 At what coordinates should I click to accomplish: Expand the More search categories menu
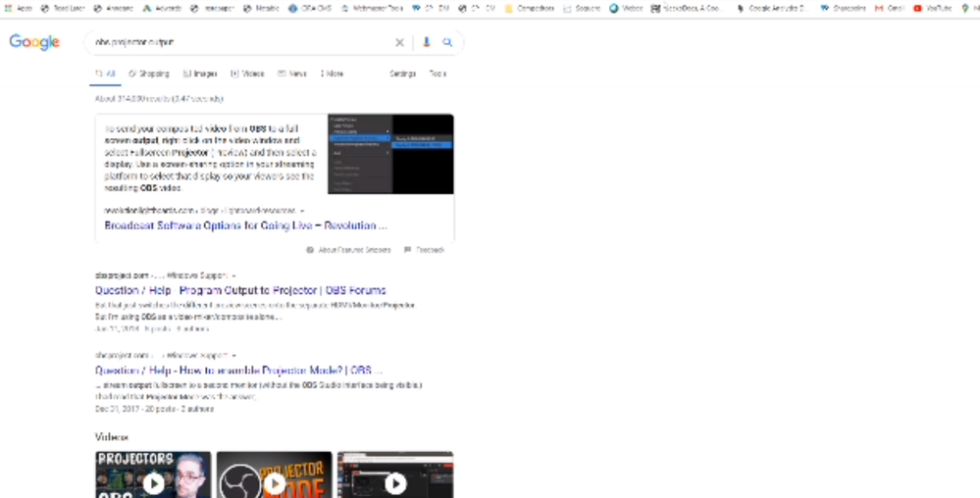pyautogui.click(x=332, y=74)
